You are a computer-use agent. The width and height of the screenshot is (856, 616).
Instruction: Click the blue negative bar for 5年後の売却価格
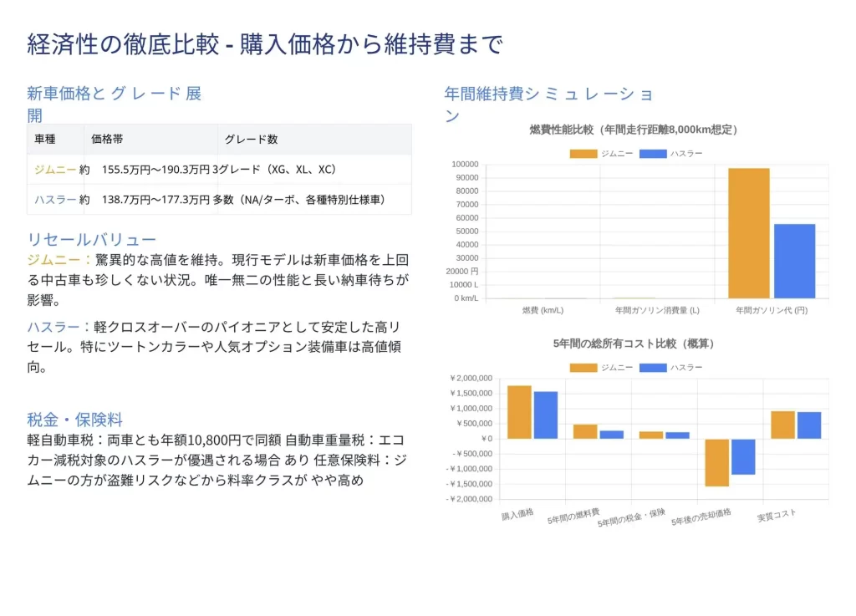[x=743, y=456]
